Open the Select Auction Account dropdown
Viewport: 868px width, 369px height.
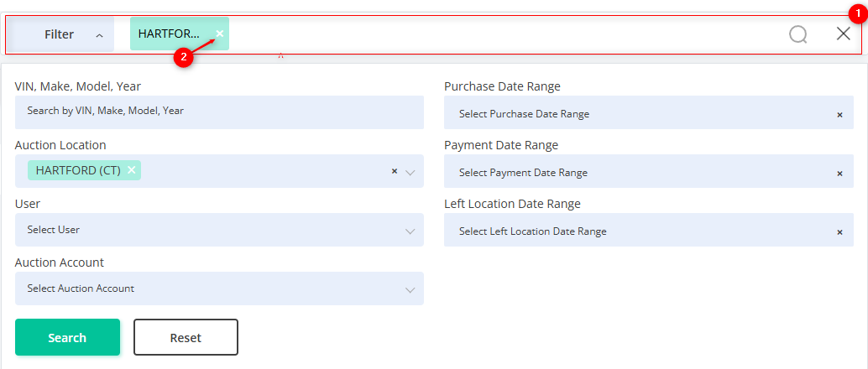click(x=218, y=288)
